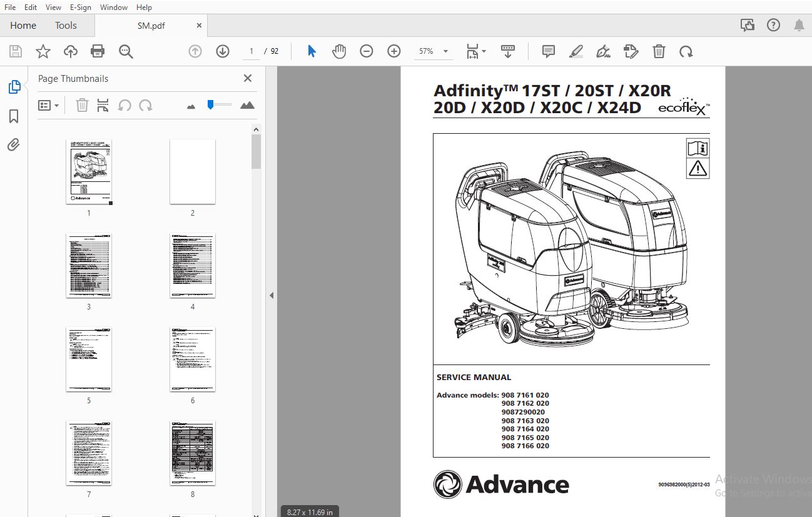Open the Help question mark icon
812x517 pixels.
(x=773, y=25)
